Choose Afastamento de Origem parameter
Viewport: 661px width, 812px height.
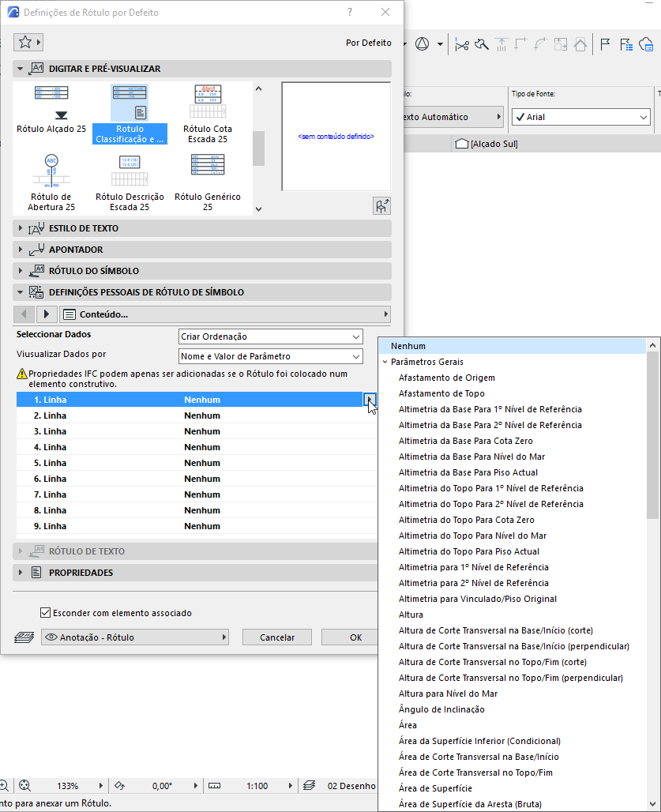447,378
